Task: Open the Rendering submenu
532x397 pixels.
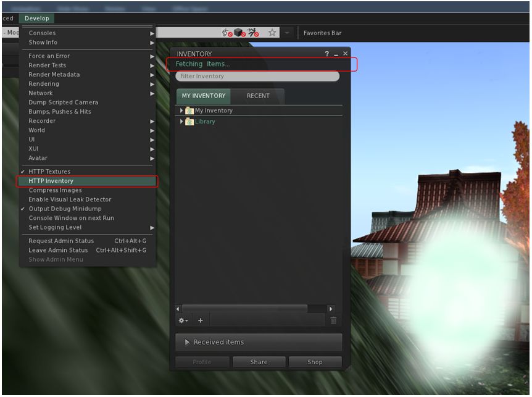Action: [x=44, y=84]
